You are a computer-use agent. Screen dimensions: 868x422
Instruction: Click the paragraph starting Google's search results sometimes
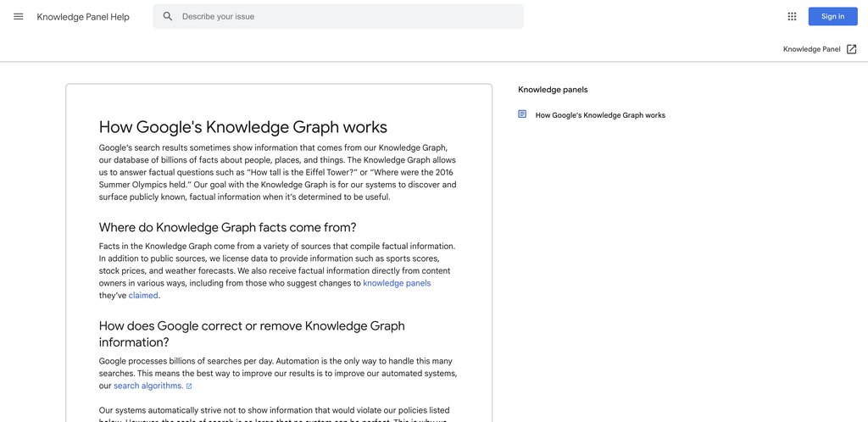tap(278, 172)
